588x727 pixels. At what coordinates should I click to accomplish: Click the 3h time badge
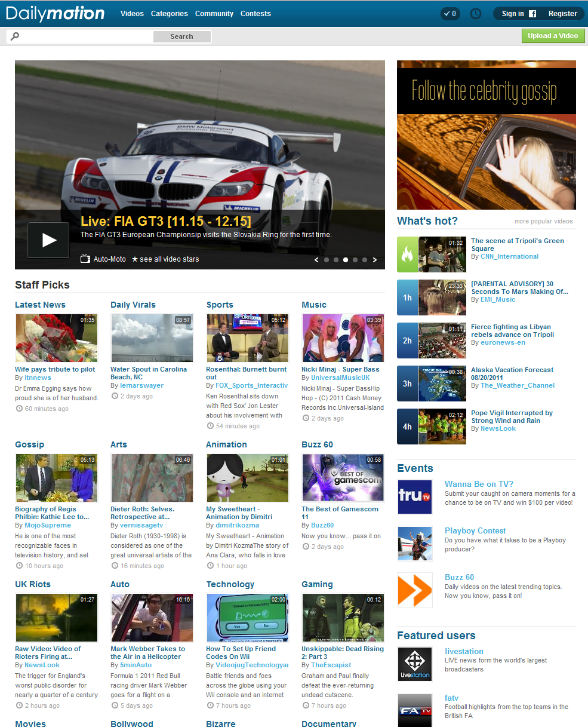click(407, 384)
